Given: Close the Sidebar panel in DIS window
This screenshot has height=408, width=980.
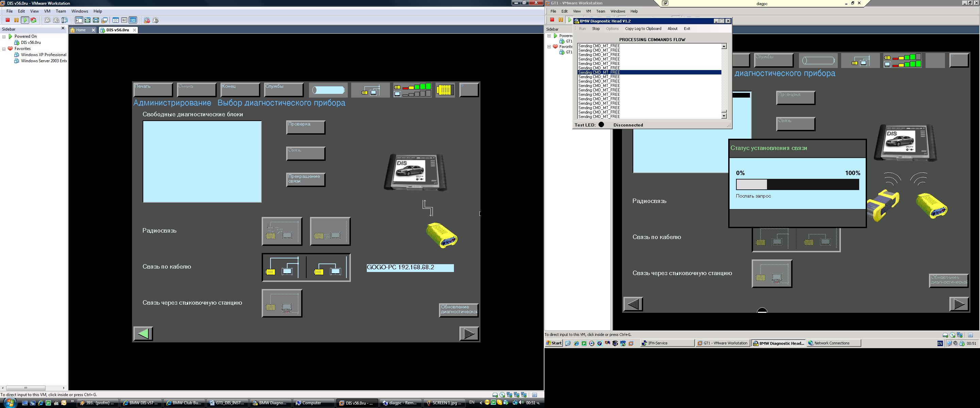Looking at the screenshot, I should tap(63, 29).
